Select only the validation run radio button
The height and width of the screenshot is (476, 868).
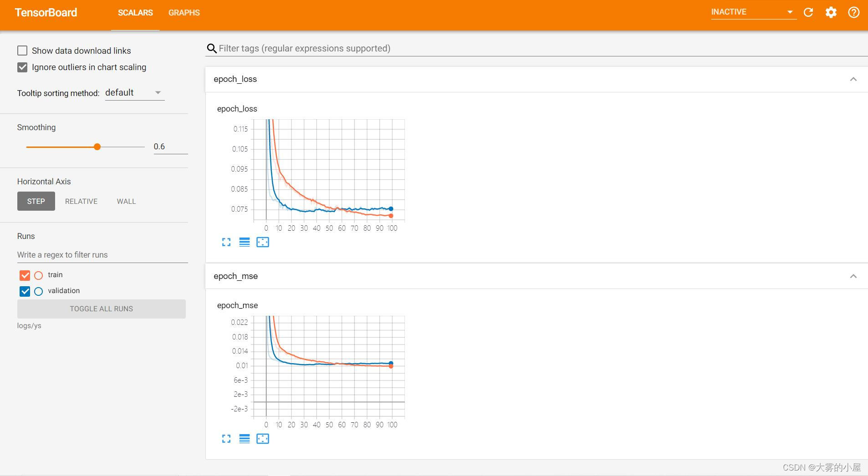click(x=39, y=291)
